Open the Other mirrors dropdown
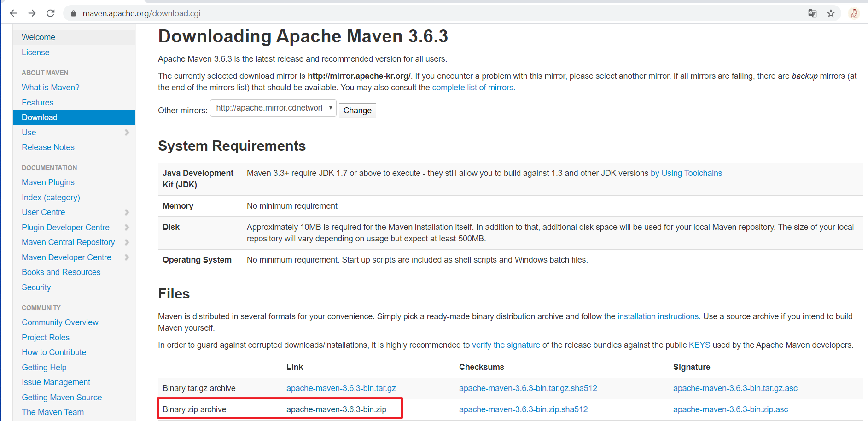The height and width of the screenshot is (421, 868). pos(273,108)
